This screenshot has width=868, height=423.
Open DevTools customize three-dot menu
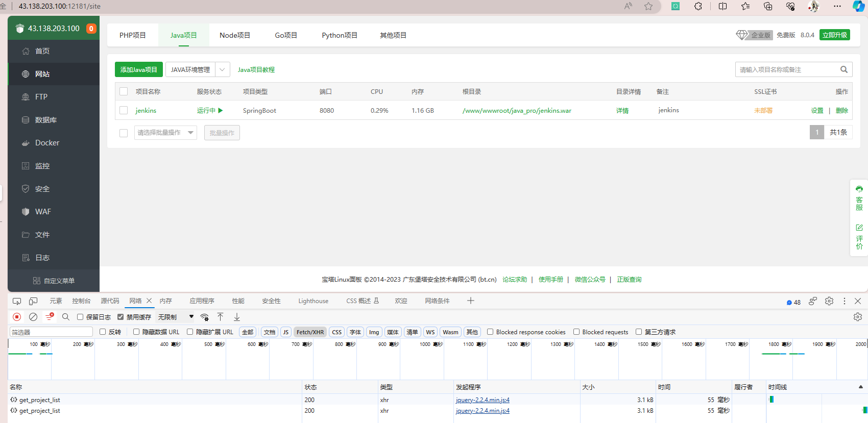845,301
